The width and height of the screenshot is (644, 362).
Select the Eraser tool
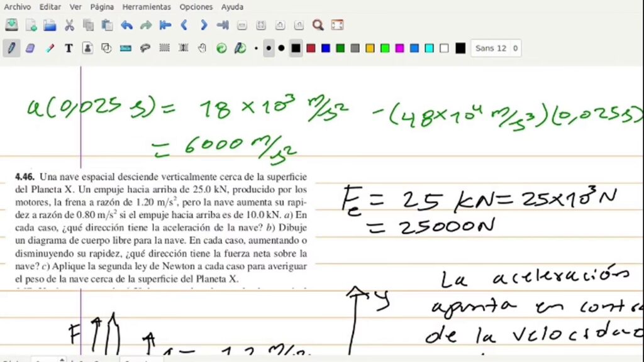pos(30,48)
